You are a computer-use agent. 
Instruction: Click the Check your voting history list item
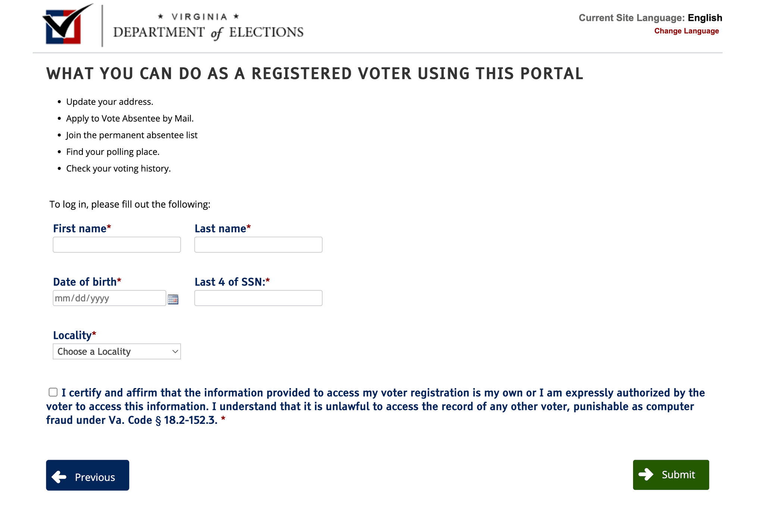click(x=117, y=168)
